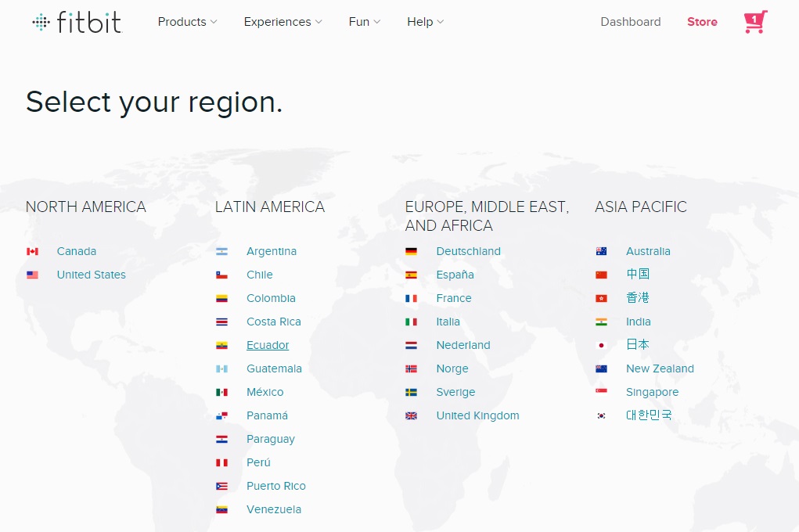This screenshot has height=532, width=799.
Task: Select the Deutschland flag icon
Action: (411, 251)
